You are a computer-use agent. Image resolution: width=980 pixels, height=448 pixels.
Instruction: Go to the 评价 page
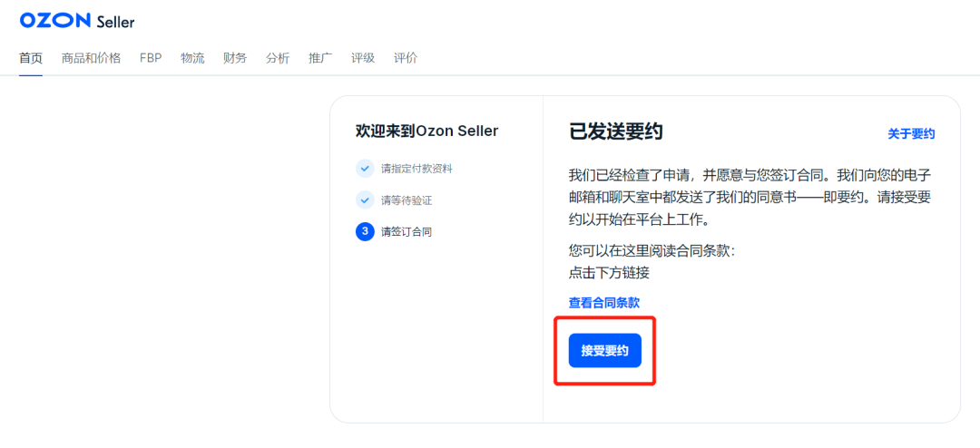tap(406, 58)
